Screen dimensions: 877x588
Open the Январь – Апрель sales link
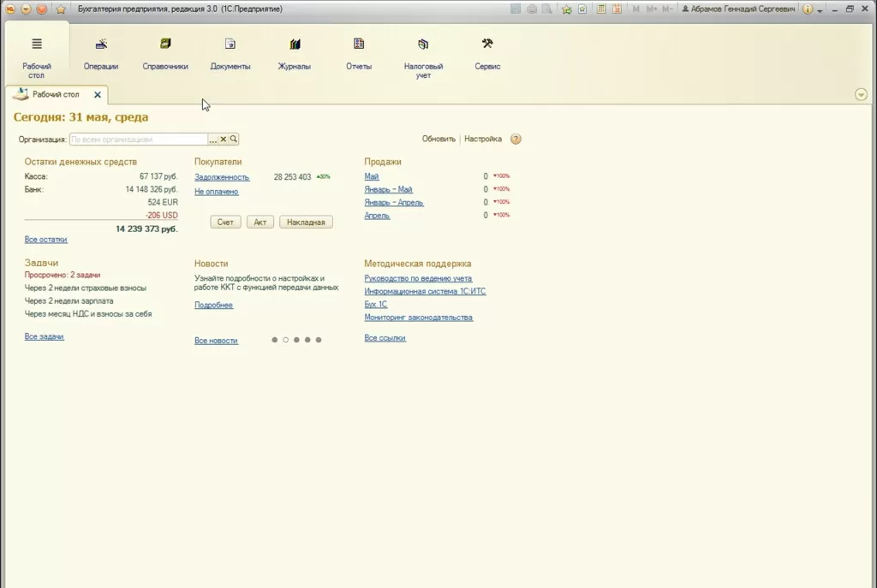pos(394,202)
